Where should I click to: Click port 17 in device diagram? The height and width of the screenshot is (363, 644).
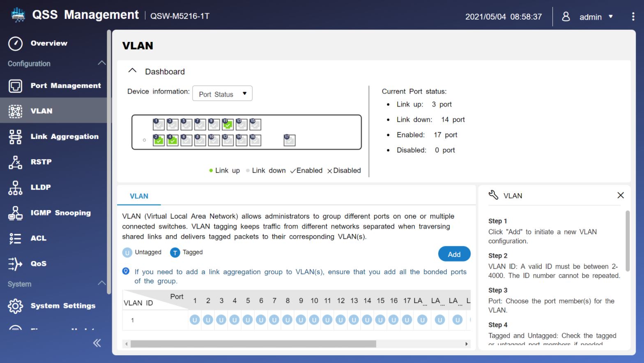click(290, 140)
